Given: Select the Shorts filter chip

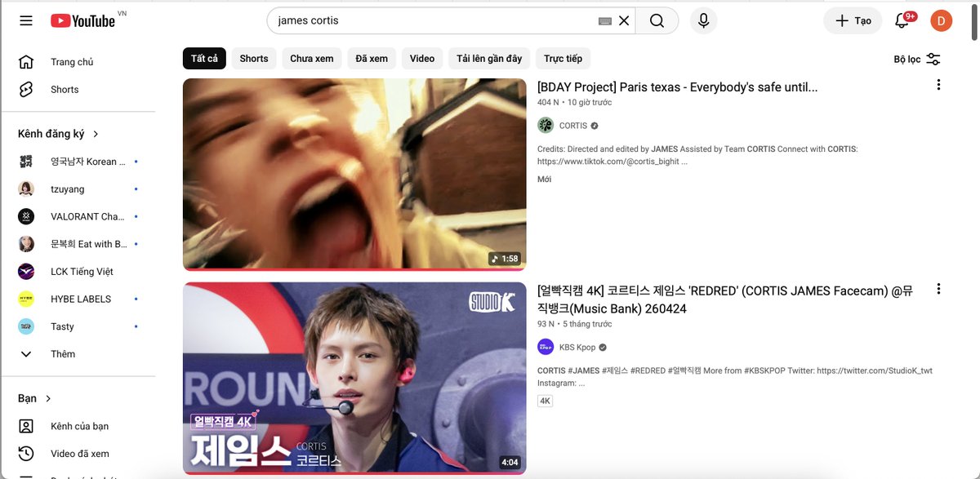Looking at the screenshot, I should tap(254, 59).
